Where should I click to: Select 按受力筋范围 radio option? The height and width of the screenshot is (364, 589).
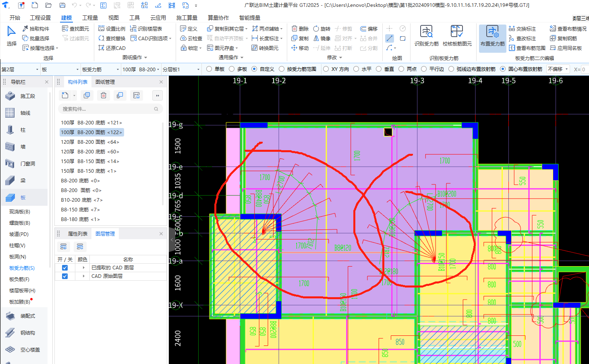point(298,69)
